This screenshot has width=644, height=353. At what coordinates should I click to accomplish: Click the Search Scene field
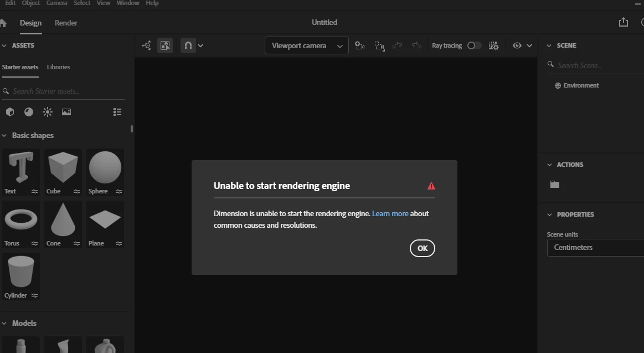click(x=595, y=65)
